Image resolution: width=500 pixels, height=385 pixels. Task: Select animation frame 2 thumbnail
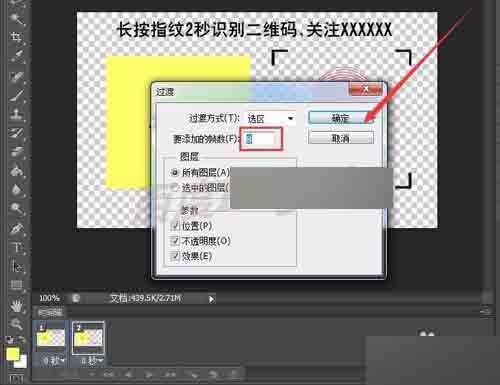coord(88,338)
